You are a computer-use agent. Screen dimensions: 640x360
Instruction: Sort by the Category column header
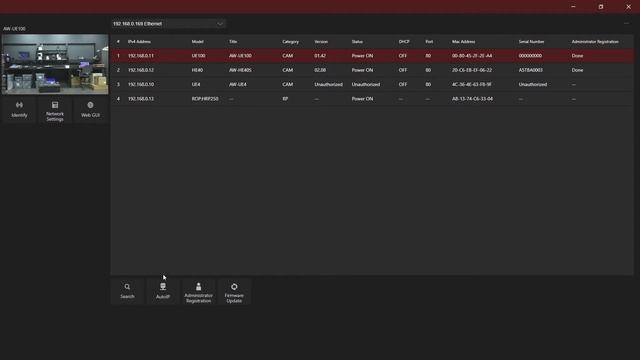point(290,42)
